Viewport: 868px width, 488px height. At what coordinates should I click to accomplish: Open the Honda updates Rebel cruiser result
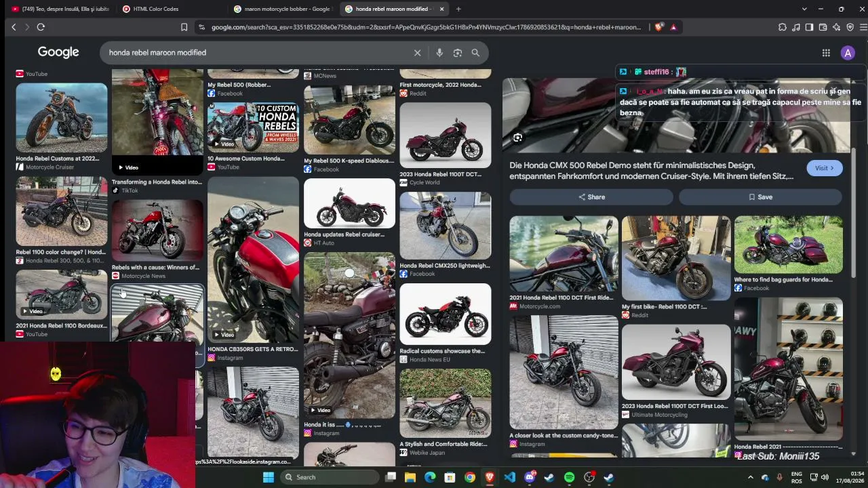tap(349, 203)
